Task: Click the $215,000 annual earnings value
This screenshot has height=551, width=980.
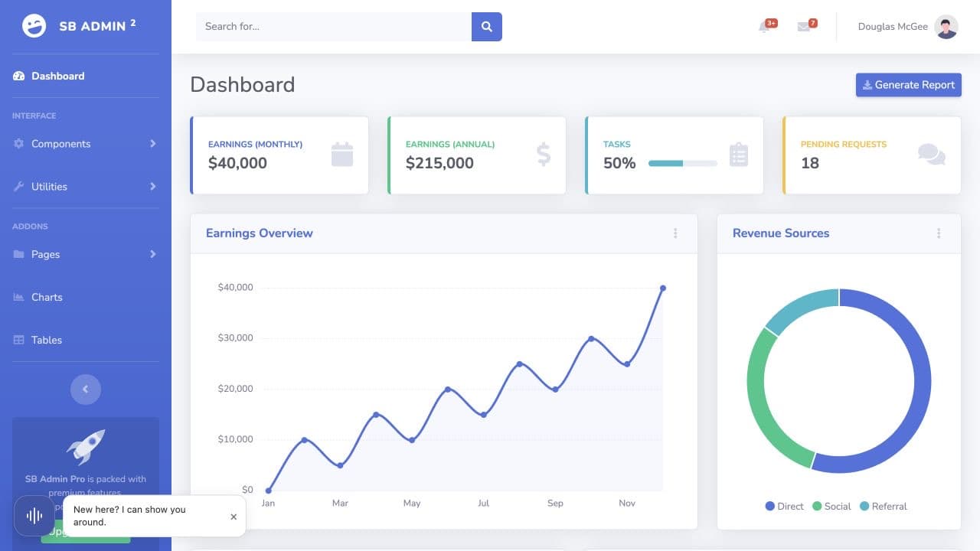Action: [439, 163]
